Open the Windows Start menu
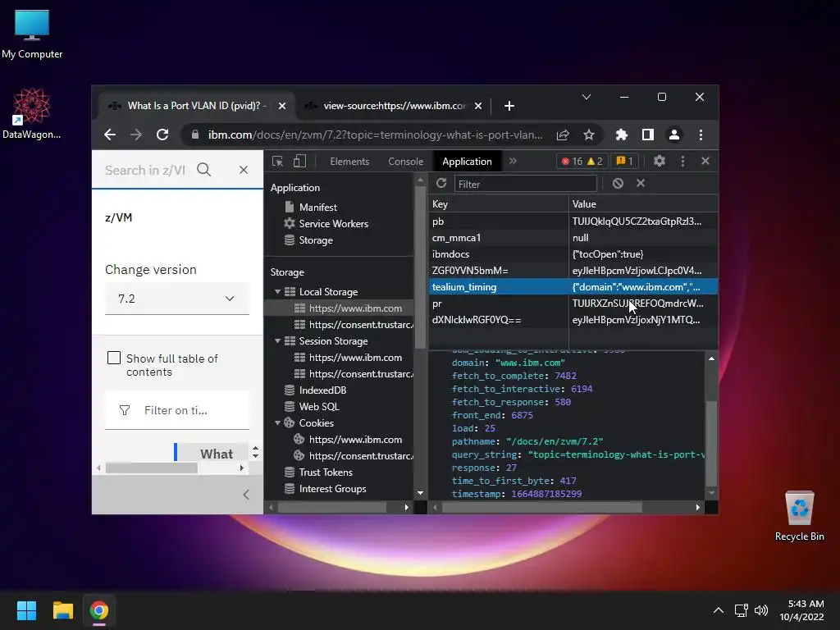The image size is (840, 630). tap(26, 610)
